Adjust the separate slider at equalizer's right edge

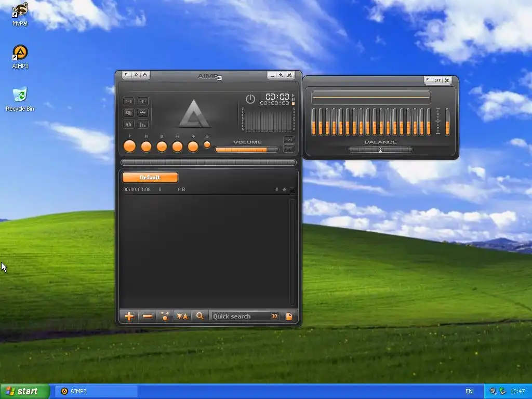click(447, 122)
